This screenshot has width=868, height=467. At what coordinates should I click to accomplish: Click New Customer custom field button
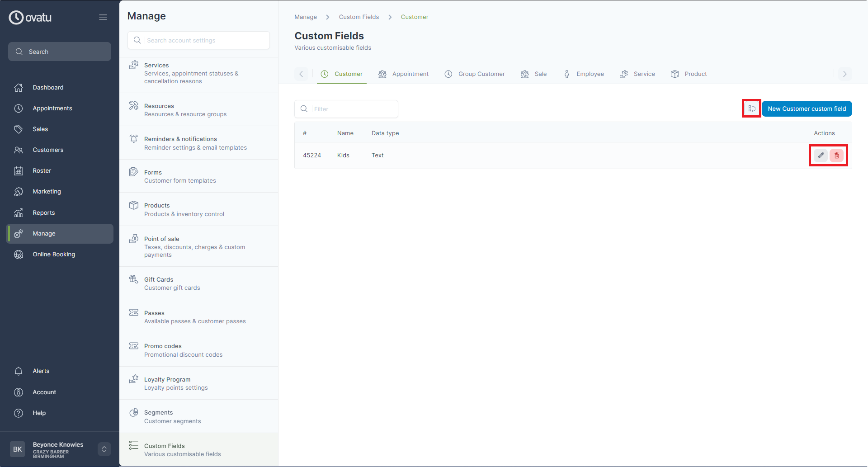[807, 108]
